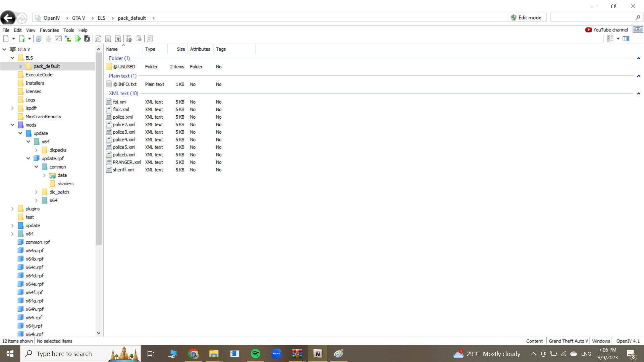Image resolution: width=644 pixels, height=362 pixels.
Task: Collapse the XML text group
Action: pyautogui.click(x=639, y=94)
